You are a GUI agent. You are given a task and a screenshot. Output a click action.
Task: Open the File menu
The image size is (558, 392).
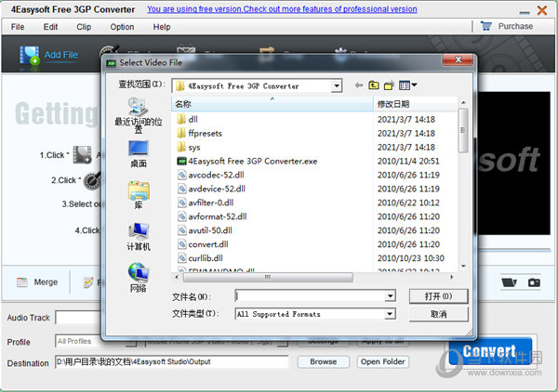18,27
